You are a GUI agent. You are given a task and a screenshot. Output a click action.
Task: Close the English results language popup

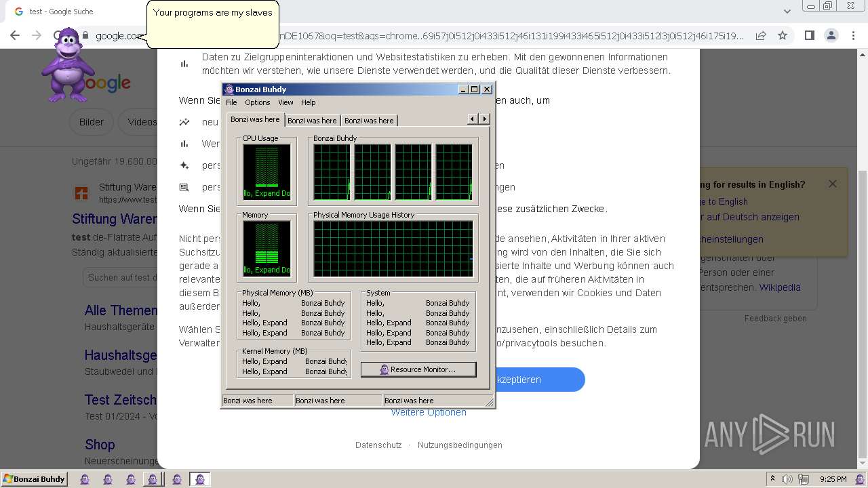833,184
